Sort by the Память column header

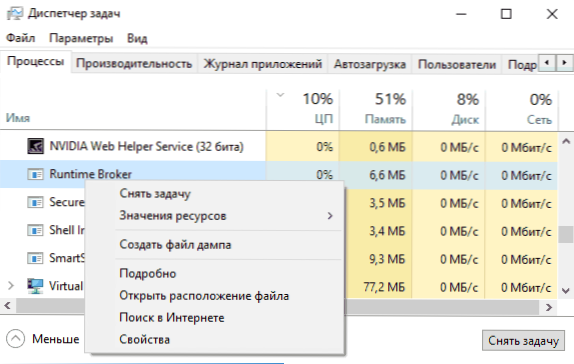coord(385,119)
